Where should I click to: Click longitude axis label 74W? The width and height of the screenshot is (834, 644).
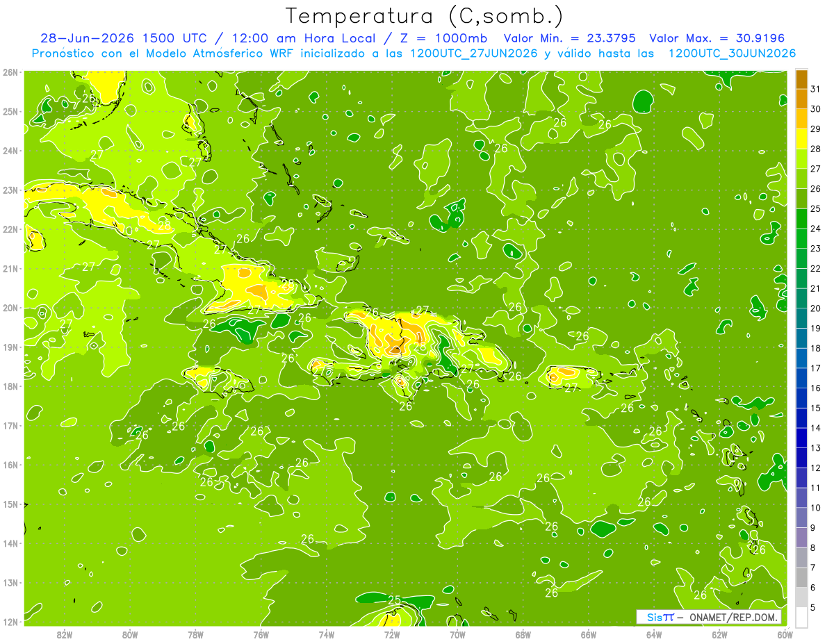(327, 634)
